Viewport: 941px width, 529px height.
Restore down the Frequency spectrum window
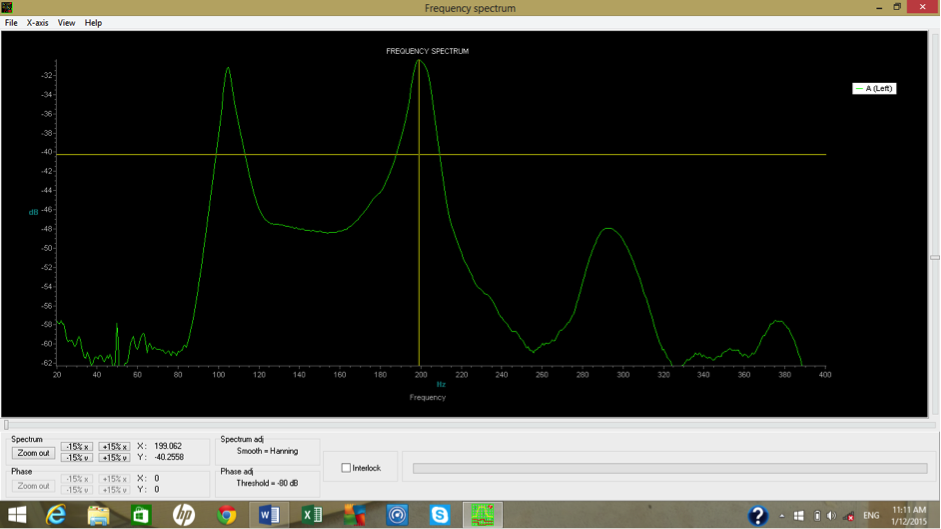click(897, 7)
